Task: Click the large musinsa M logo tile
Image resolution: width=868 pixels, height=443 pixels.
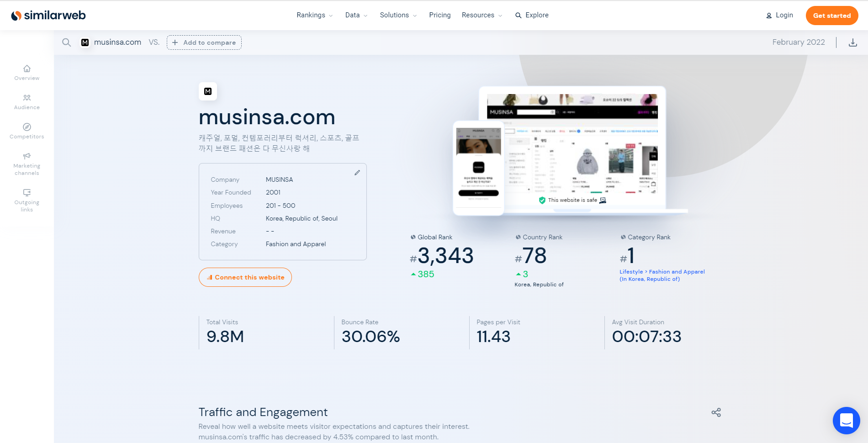Action: pos(208,91)
